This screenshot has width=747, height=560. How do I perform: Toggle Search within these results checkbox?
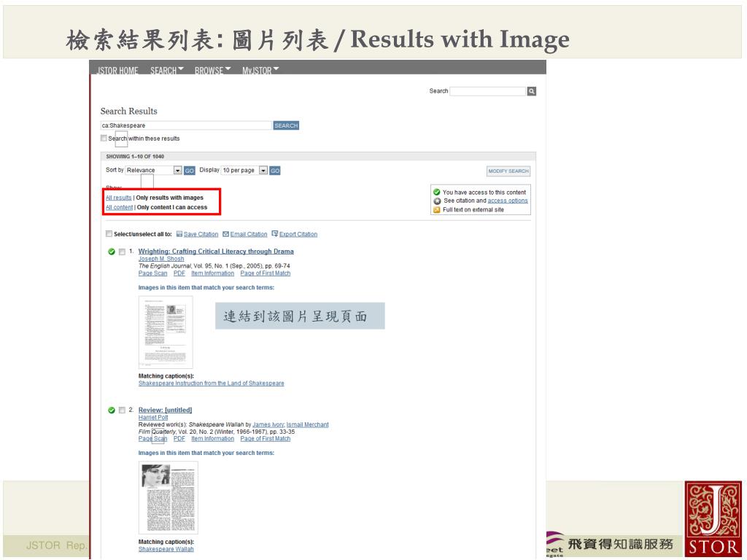(104, 138)
